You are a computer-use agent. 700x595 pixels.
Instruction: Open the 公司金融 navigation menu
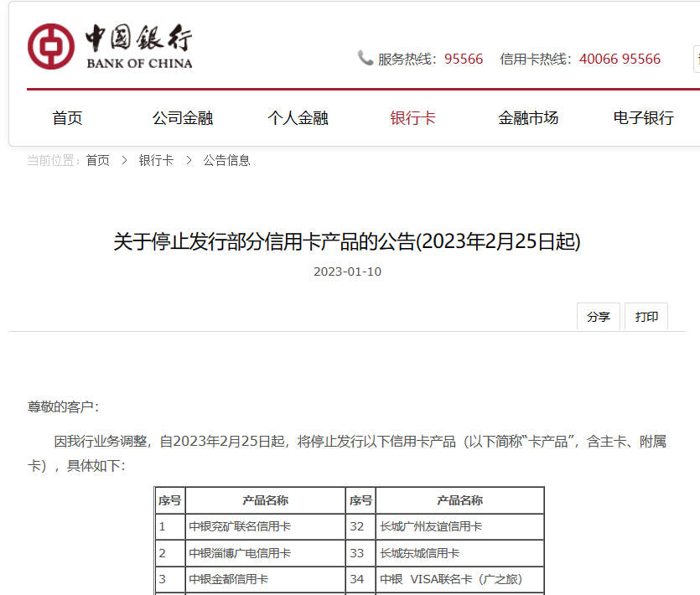pyautogui.click(x=183, y=118)
